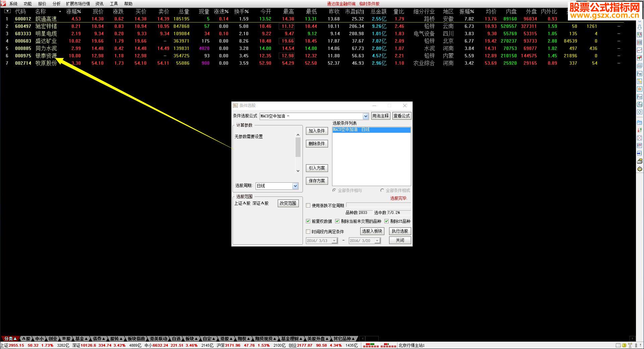Enable 时间段内满足条件 checkbox
The height and width of the screenshot is (349, 644).
point(308,231)
